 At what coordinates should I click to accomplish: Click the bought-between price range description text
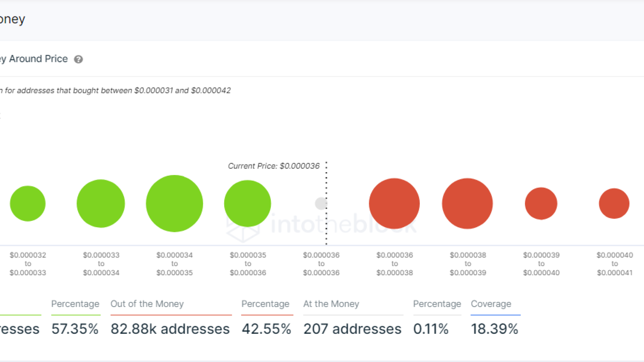coord(116,90)
